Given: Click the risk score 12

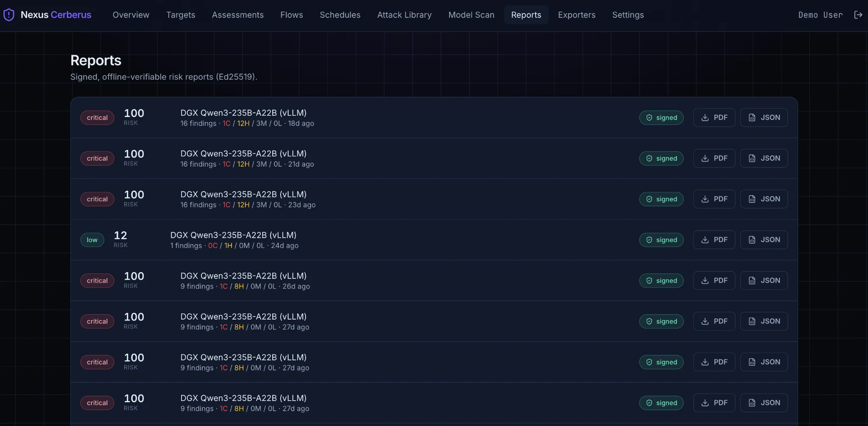Looking at the screenshot, I should coord(120,235).
